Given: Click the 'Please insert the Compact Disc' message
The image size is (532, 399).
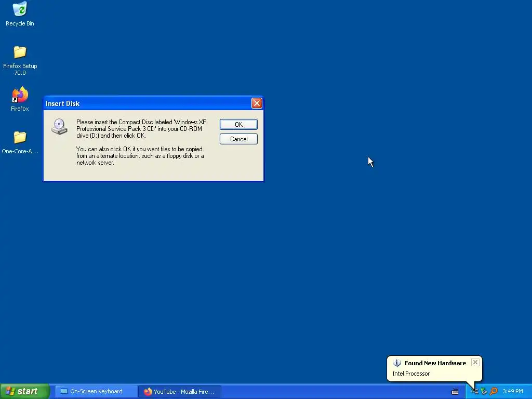Looking at the screenshot, I should (x=141, y=129).
